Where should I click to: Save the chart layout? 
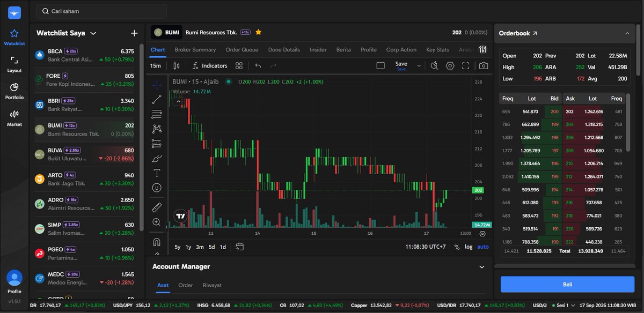401,65
